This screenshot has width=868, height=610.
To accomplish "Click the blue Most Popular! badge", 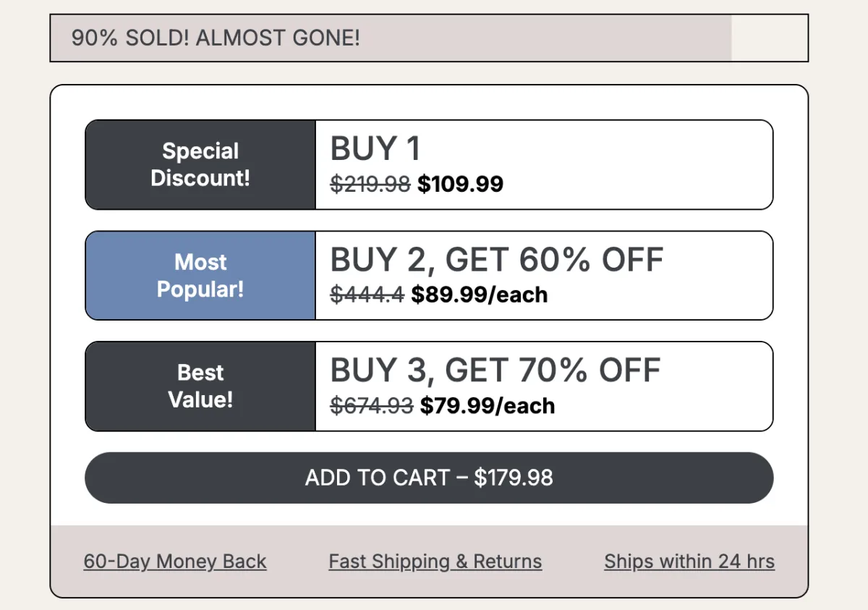I will [x=200, y=276].
